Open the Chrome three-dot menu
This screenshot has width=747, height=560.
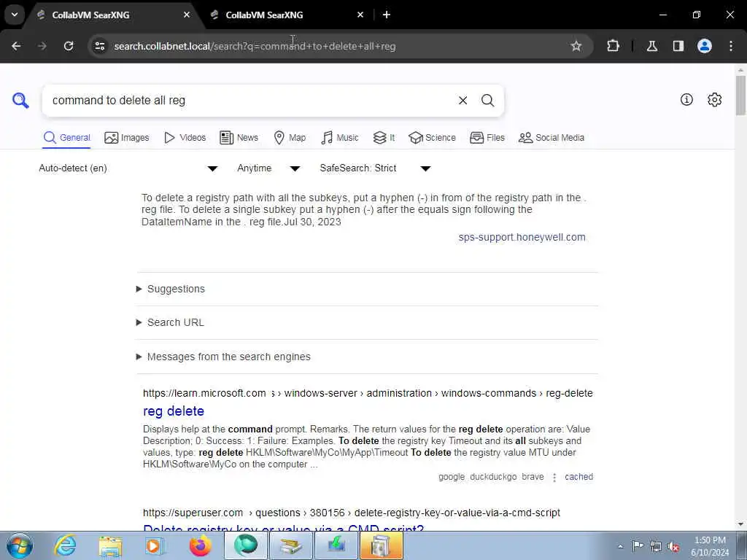731,46
